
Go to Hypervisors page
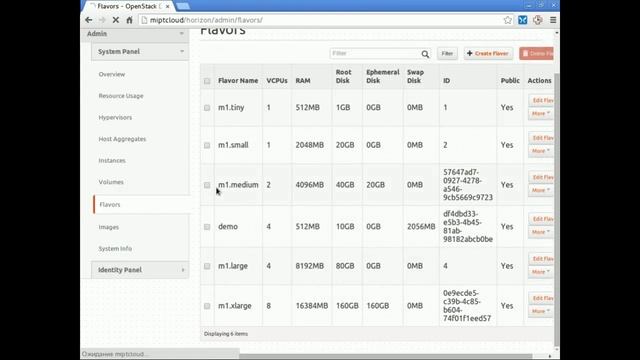[x=115, y=118]
